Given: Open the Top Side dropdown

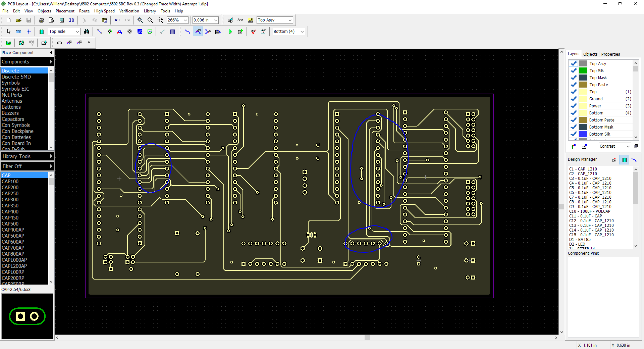Looking at the screenshot, I should [x=77, y=32].
